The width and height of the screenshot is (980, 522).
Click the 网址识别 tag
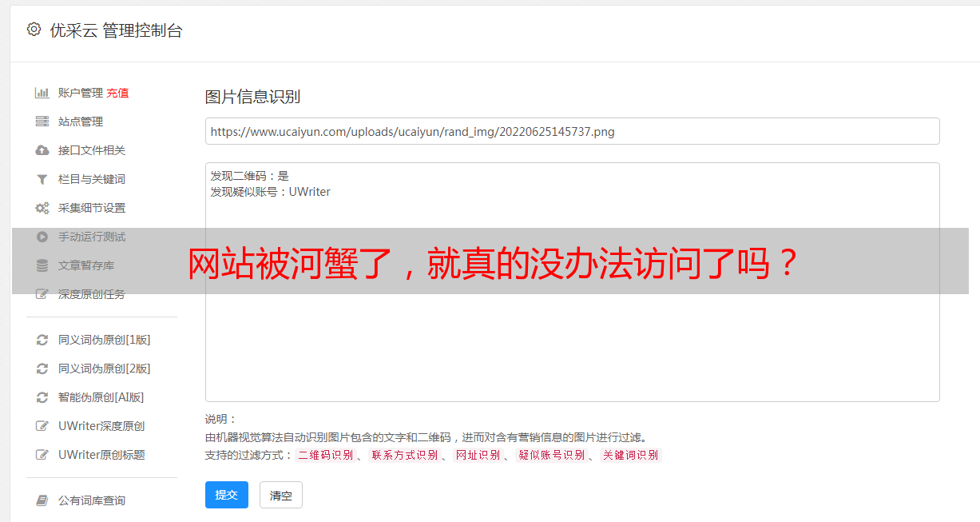(x=478, y=455)
